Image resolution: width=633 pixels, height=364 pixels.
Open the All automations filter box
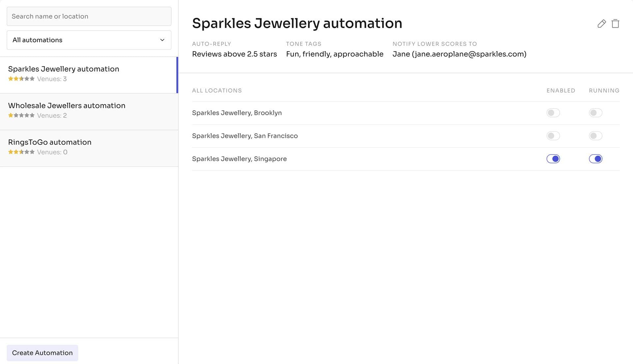coord(89,40)
